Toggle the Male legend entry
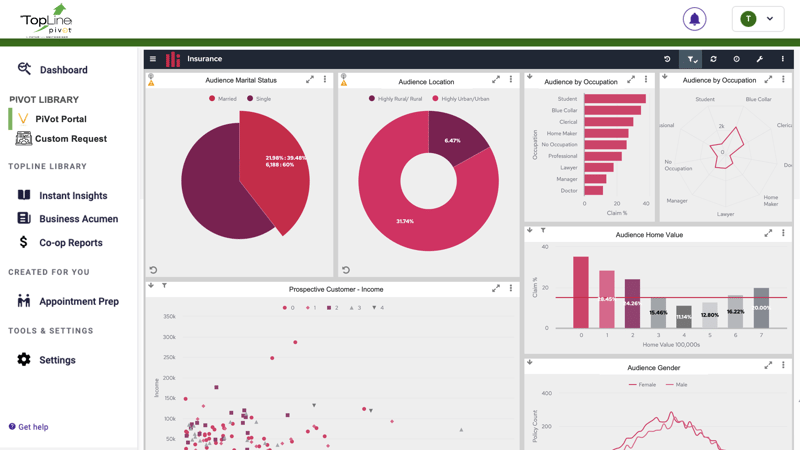This screenshot has width=800, height=450. point(677,385)
